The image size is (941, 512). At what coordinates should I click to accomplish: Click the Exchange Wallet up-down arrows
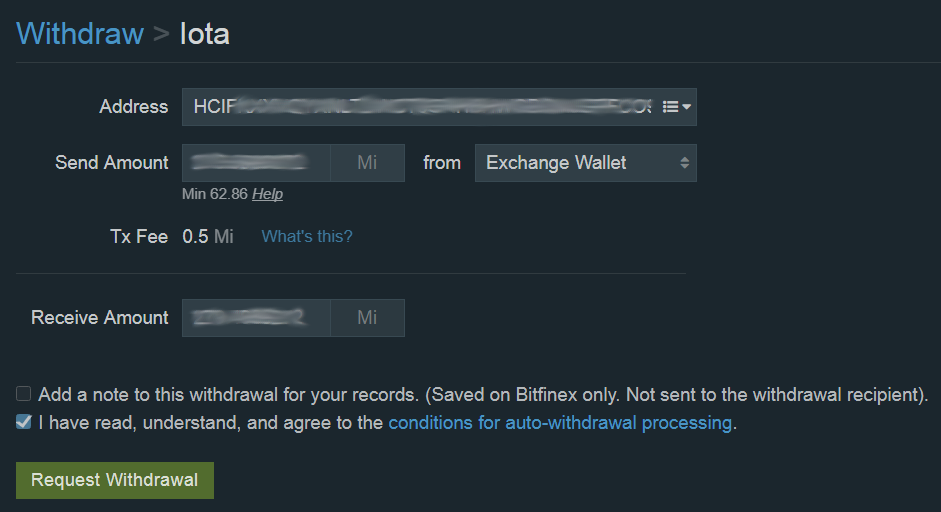[684, 163]
